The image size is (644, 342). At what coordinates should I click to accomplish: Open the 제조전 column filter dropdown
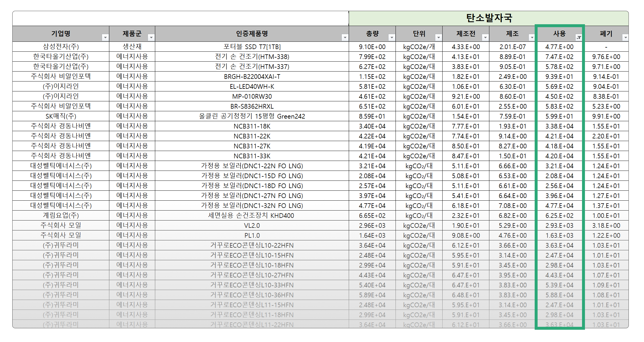coord(485,37)
